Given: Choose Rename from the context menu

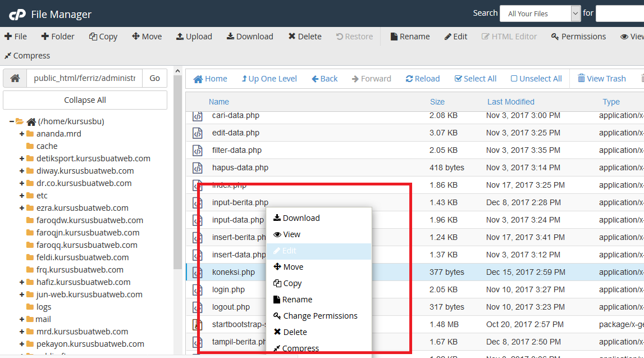Looking at the screenshot, I should (296, 300).
